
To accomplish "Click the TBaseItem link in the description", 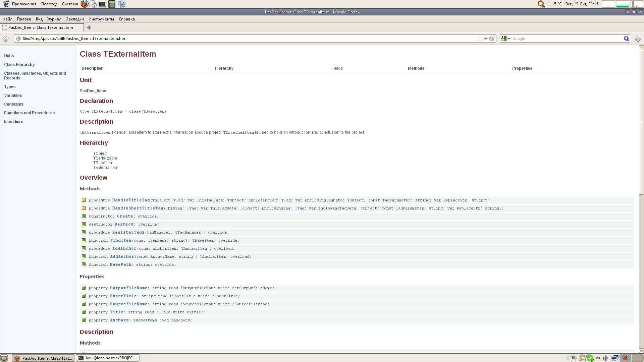I will pos(137,132).
